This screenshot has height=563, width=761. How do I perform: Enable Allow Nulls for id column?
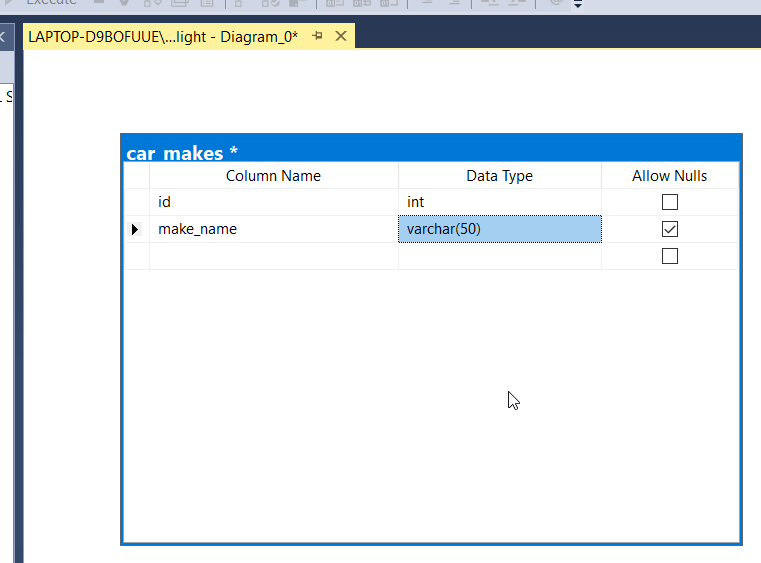(x=670, y=202)
